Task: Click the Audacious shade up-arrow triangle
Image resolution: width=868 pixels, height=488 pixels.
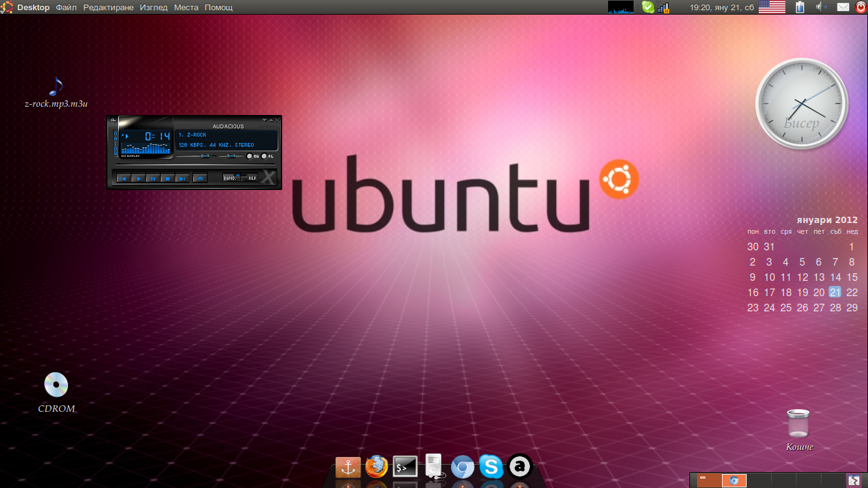Action: (x=271, y=119)
